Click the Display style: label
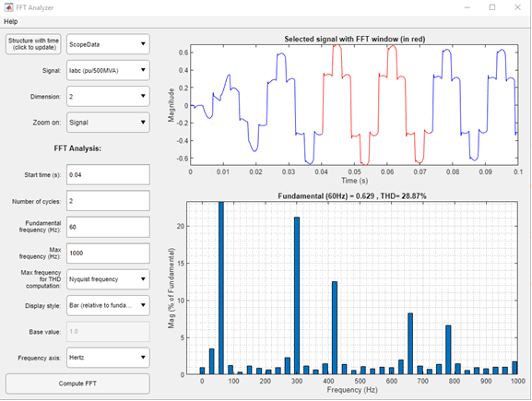The image size is (532, 401). [42, 306]
